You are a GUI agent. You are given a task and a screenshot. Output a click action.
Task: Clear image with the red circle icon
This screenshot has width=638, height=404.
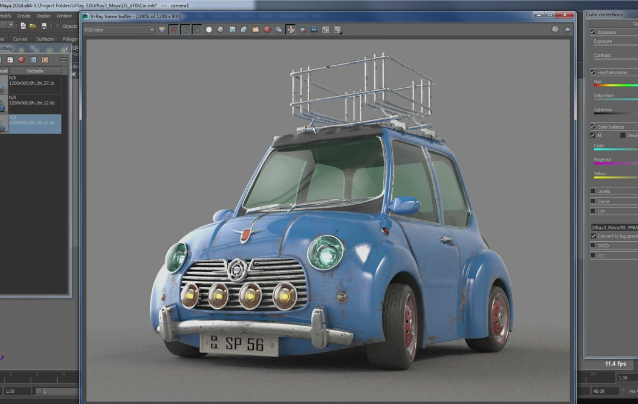[x=267, y=30]
